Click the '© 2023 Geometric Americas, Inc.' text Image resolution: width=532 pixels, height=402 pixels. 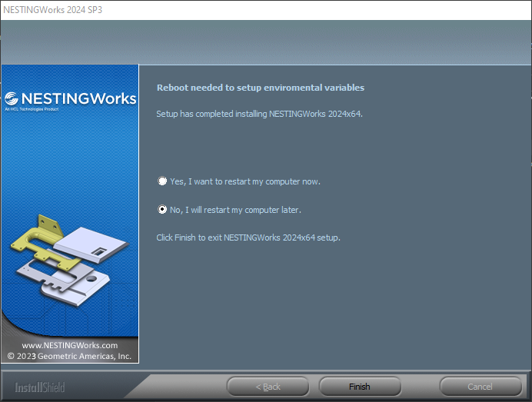pos(69,356)
